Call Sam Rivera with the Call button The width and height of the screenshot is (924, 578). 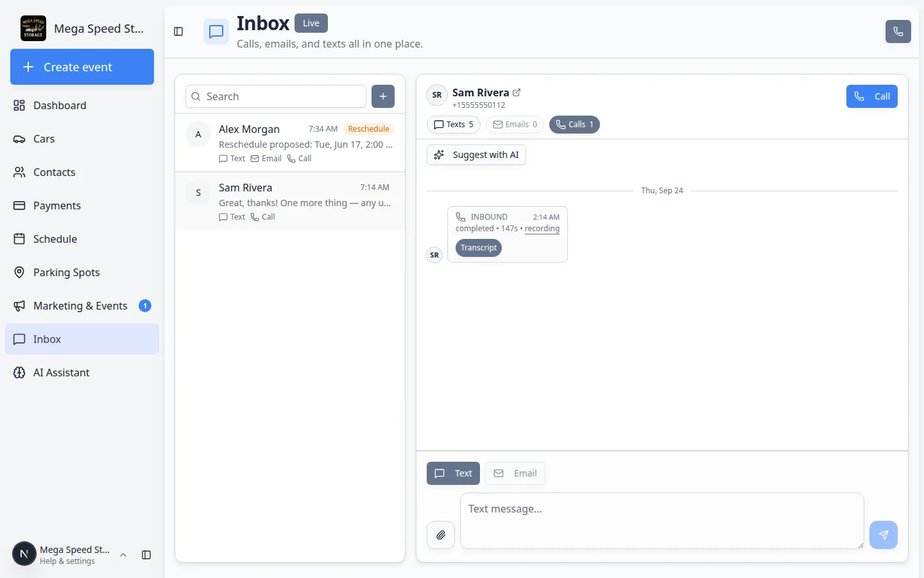[x=871, y=96]
